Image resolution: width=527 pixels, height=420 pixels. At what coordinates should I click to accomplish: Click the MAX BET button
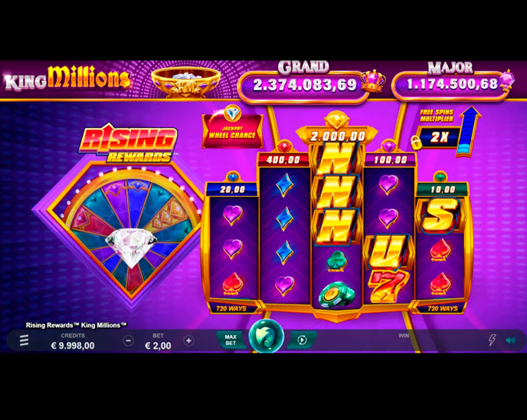[231, 340]
